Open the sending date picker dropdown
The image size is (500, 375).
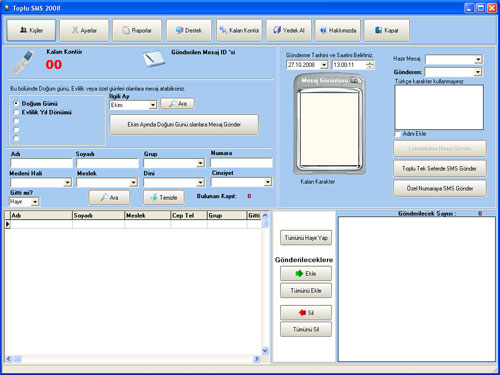click(x=324, y=65)
